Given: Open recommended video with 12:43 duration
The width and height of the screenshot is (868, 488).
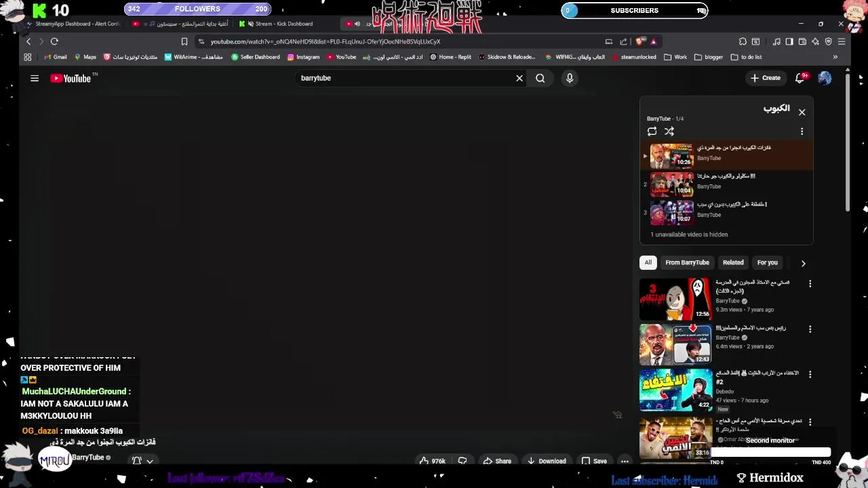Looking at the screenshot, I should (675, 344).
